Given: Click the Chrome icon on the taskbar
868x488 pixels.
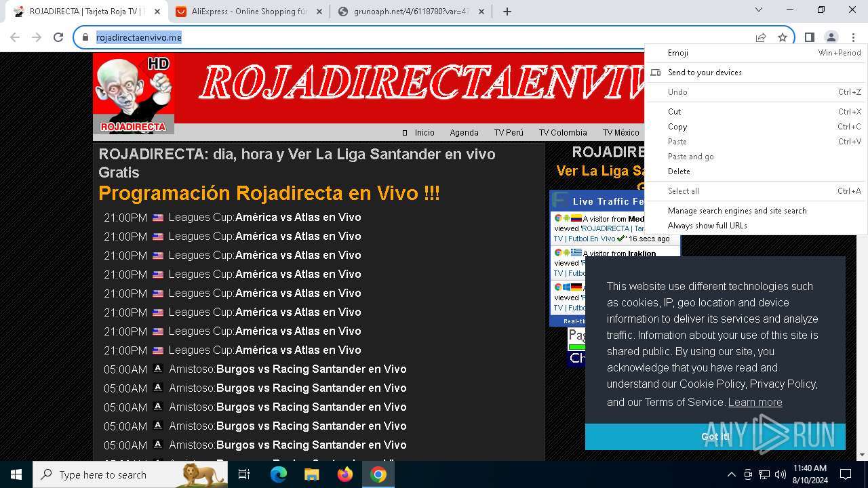Looking at the screenshot, I should pos(378,474).
